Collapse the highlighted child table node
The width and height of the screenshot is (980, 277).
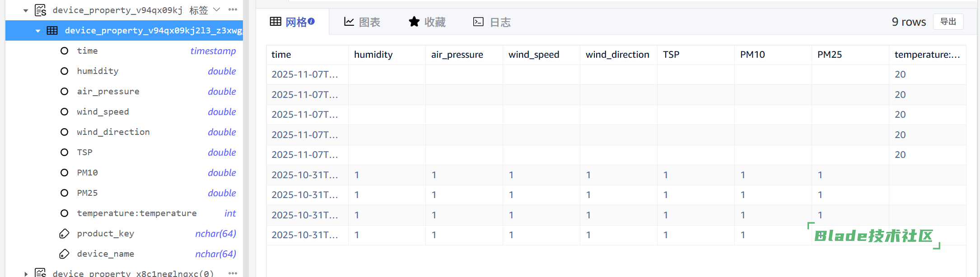[x=38, y=31]
